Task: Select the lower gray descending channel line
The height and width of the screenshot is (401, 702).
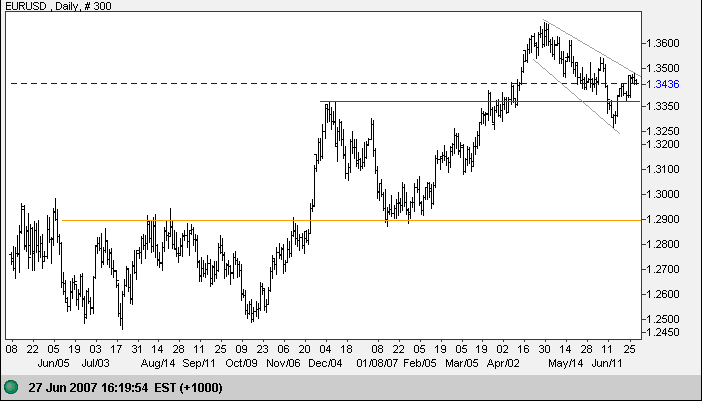Action: [x=576, y=96]
